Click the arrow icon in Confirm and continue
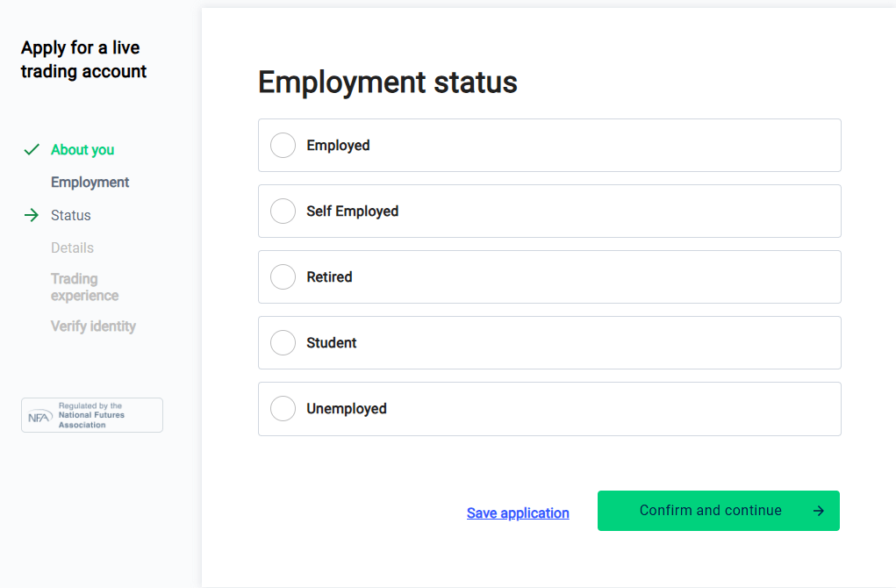Image resolution: width=896 pixels, height=588 pixels. [818, 511]
